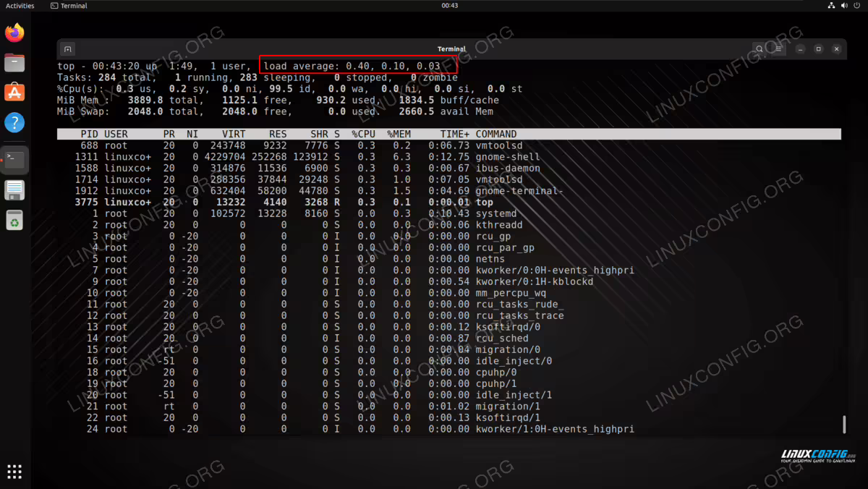
Task: Click the new tab icon in Terminal titlebar
Action: click(67, 49)
